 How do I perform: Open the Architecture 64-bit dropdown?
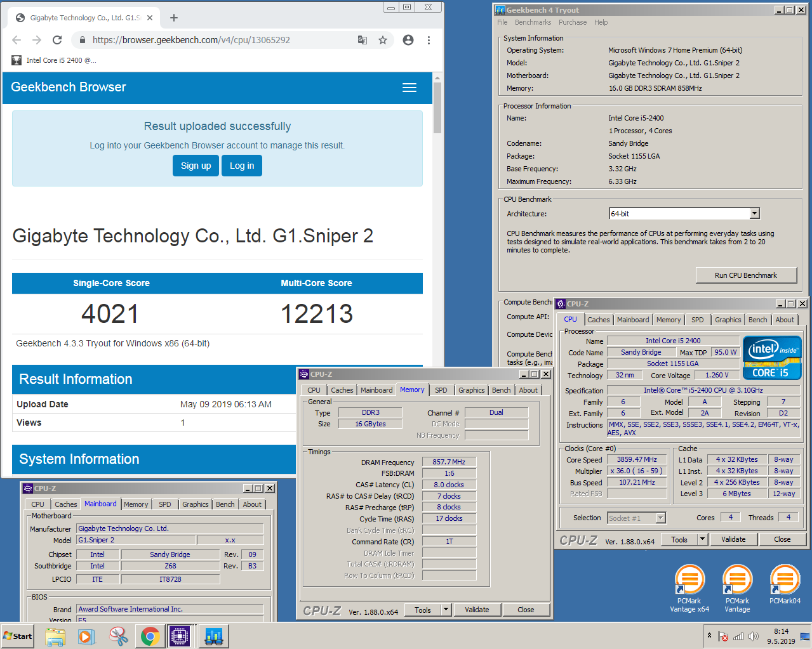[755, 214]
